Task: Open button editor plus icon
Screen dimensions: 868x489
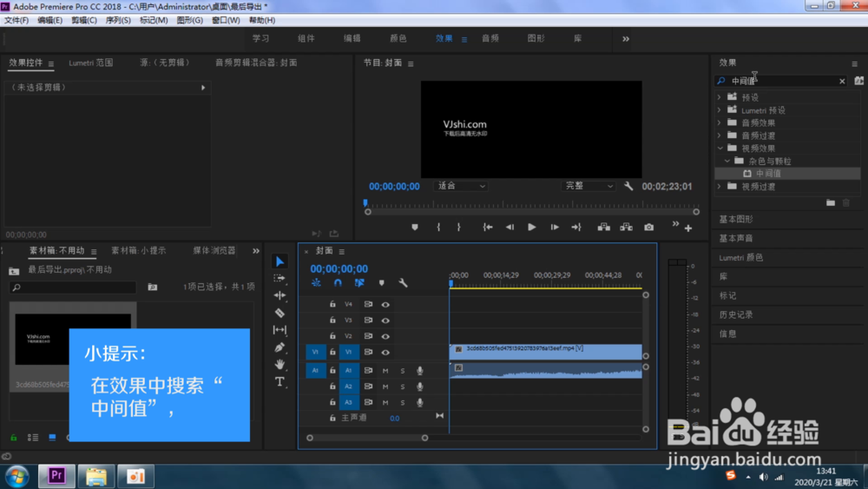Action: pyautogui.click(x=688, y=228)
